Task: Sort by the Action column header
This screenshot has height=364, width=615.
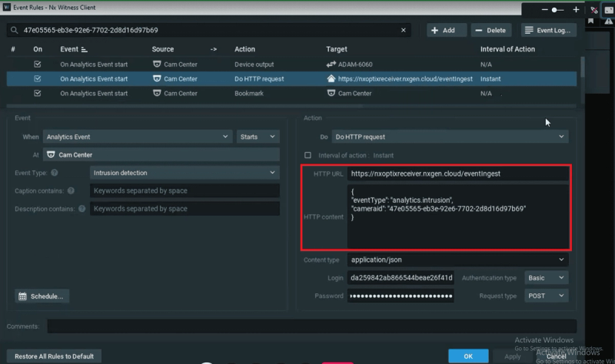Action: [244, 49]
